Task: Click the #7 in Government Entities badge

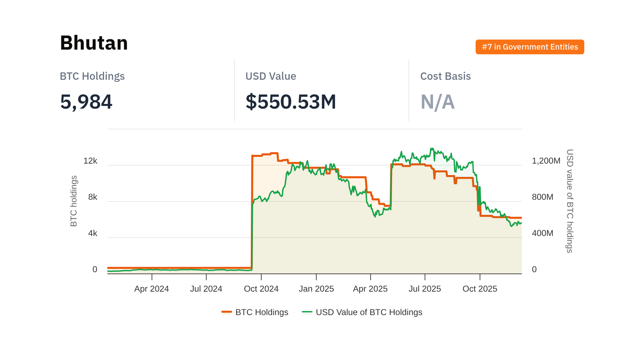Action: tap(530, 47)
